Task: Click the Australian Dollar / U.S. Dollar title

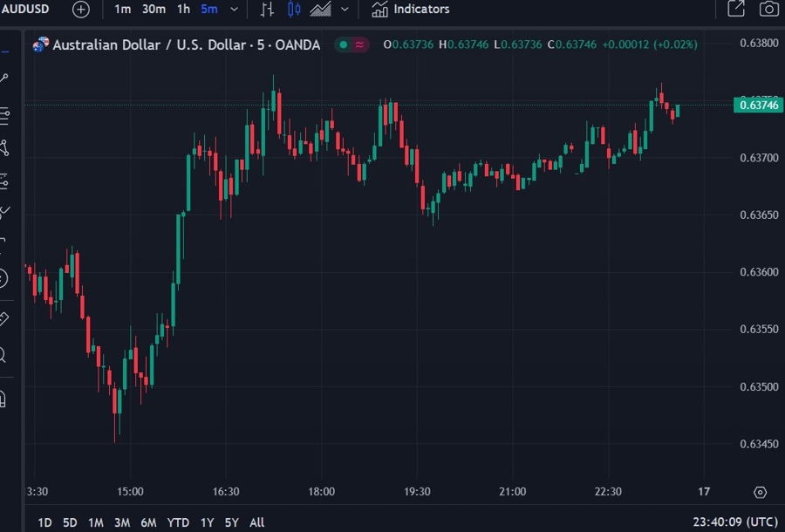Action: pos(187,45)
